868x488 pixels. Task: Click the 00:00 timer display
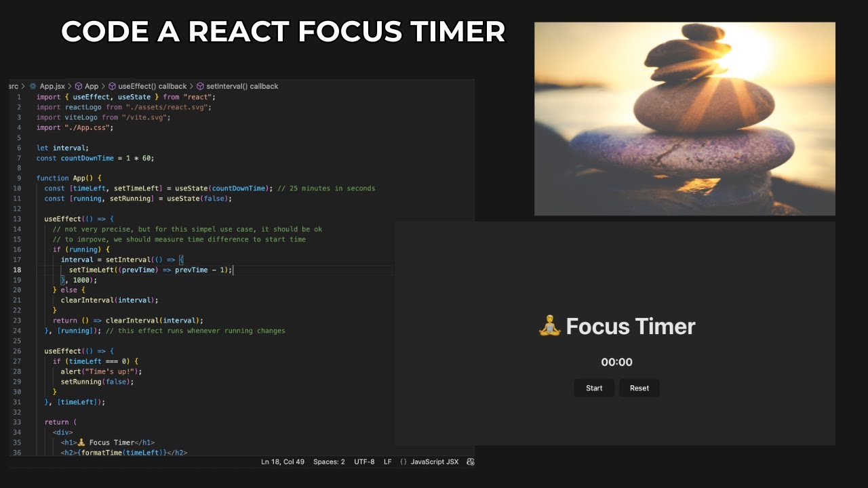616,362
